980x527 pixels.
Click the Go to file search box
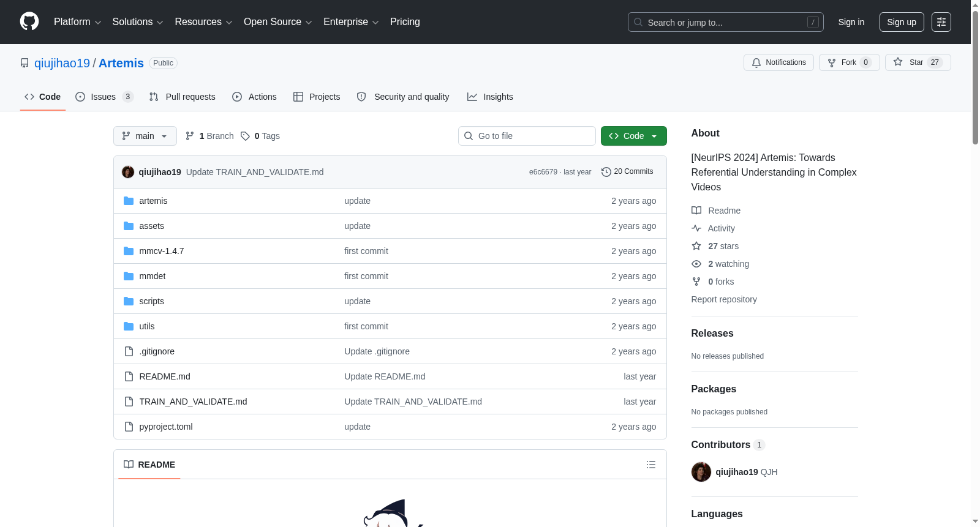click(527, 136)
